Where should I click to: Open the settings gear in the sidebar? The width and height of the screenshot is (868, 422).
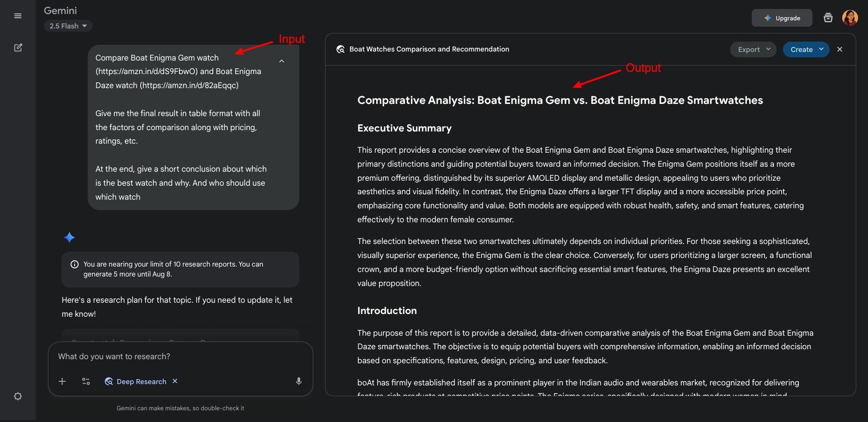18,396
